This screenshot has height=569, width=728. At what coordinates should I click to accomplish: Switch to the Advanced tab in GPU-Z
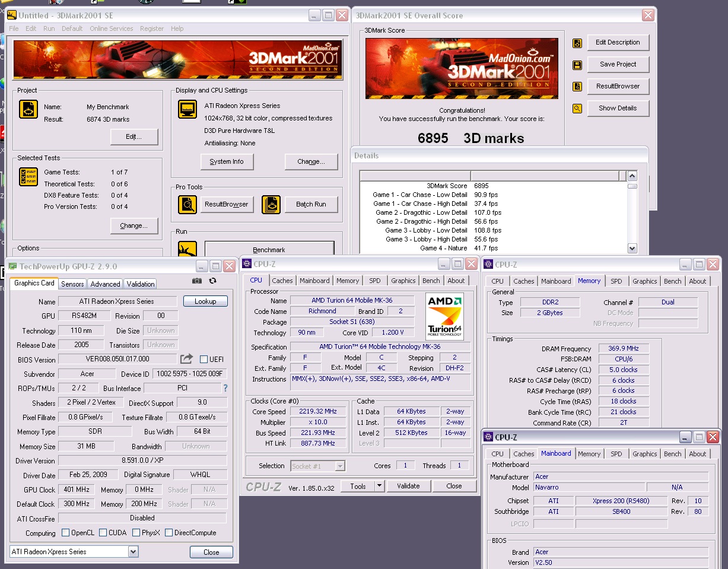pos(106,284)
